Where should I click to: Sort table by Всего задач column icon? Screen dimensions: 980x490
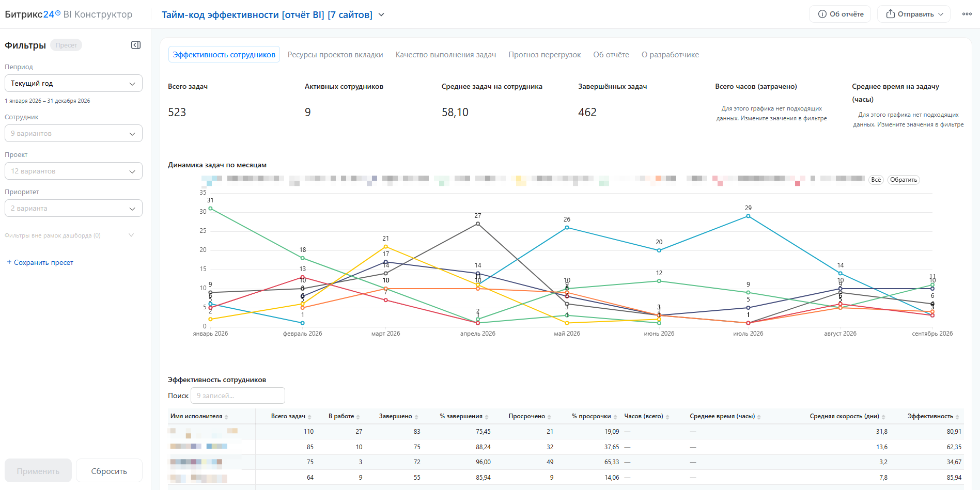(309, 417)
